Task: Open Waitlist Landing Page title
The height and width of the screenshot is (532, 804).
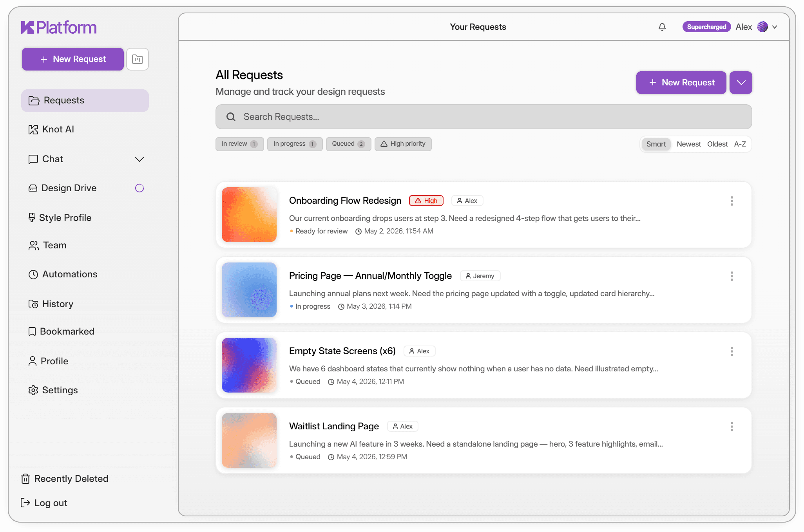Action: click(334, 426)
